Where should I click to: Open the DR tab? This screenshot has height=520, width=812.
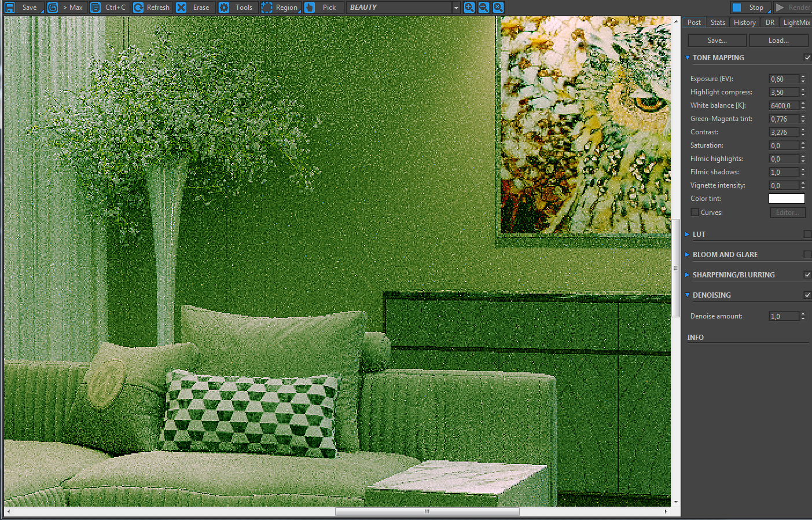[x=770, y=23]
